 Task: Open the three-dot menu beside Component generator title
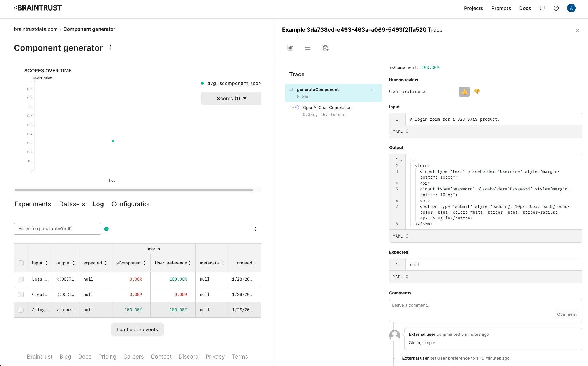[x=110, y=47]
